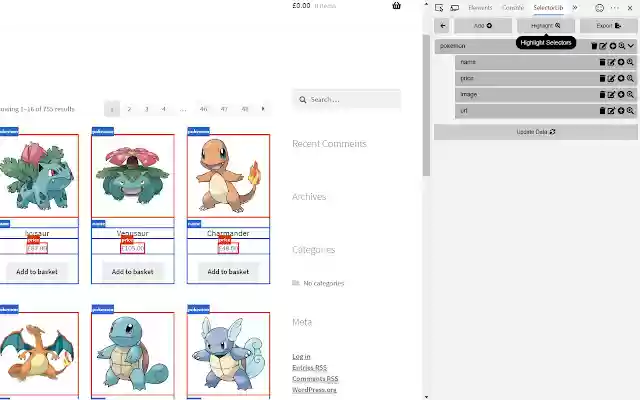
Task: Click the Log in link
Action: pyautogui.click(x=301, y=357)
